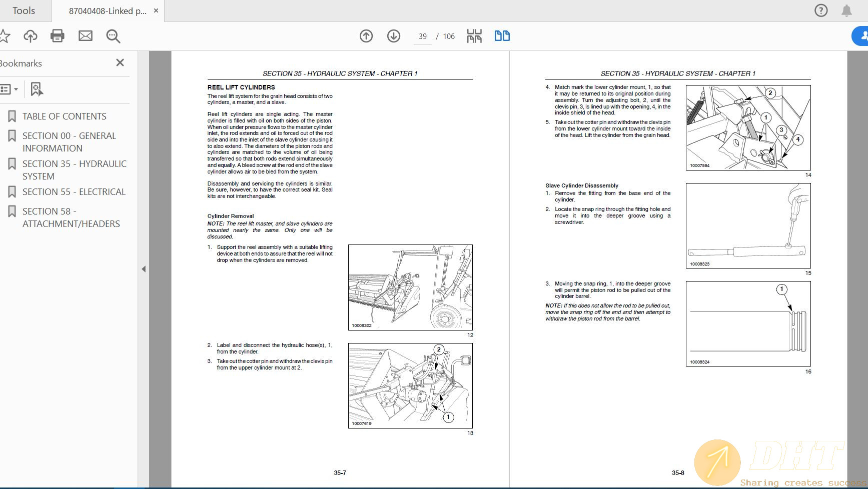Open the help question mark icon

(821, 10)
